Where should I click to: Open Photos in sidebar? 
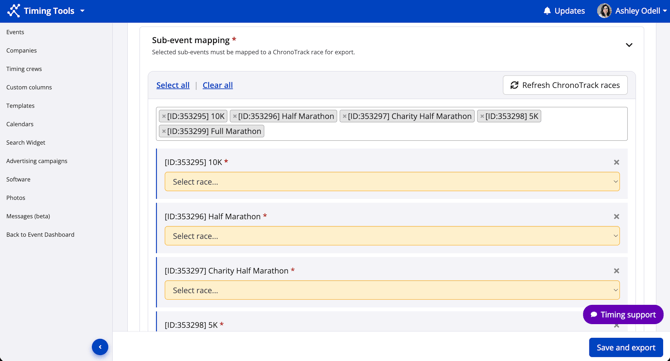pos(15,198)
